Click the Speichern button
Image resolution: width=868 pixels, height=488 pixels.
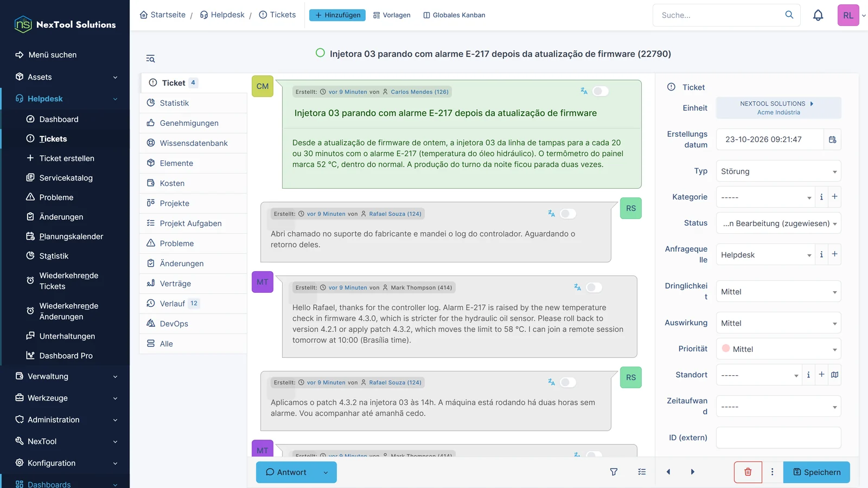click(816, 472)
